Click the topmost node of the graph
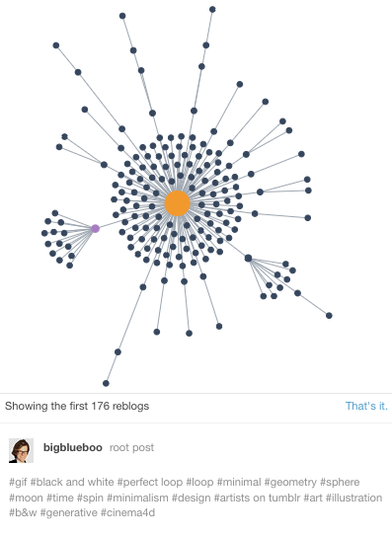 (x=212, y=10)
